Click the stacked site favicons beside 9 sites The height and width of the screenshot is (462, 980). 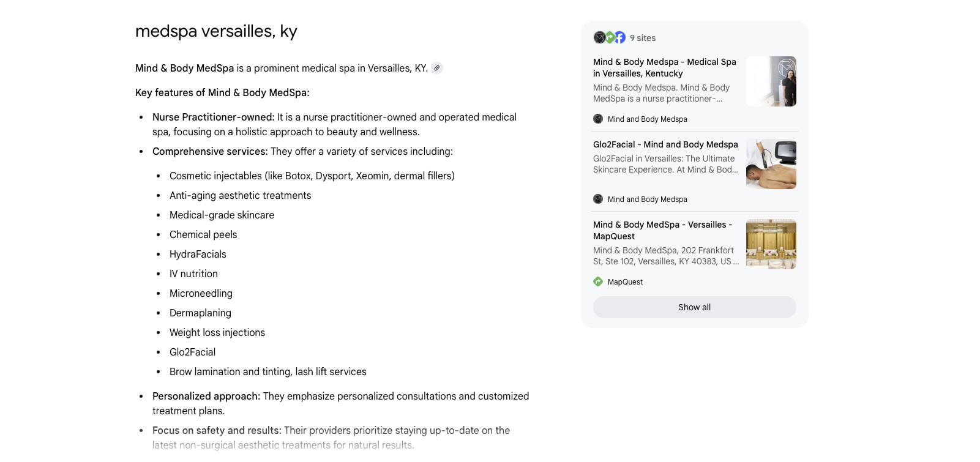click(610, 38)
